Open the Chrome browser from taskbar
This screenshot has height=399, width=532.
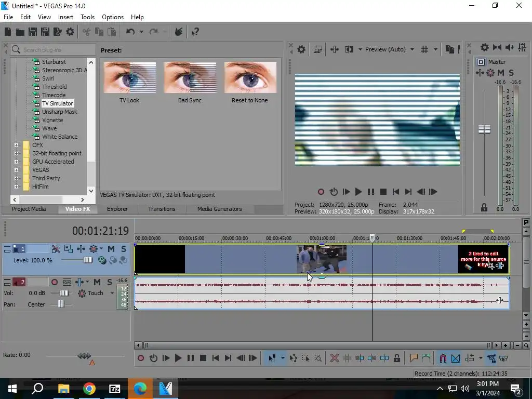[x=89, y=389]
